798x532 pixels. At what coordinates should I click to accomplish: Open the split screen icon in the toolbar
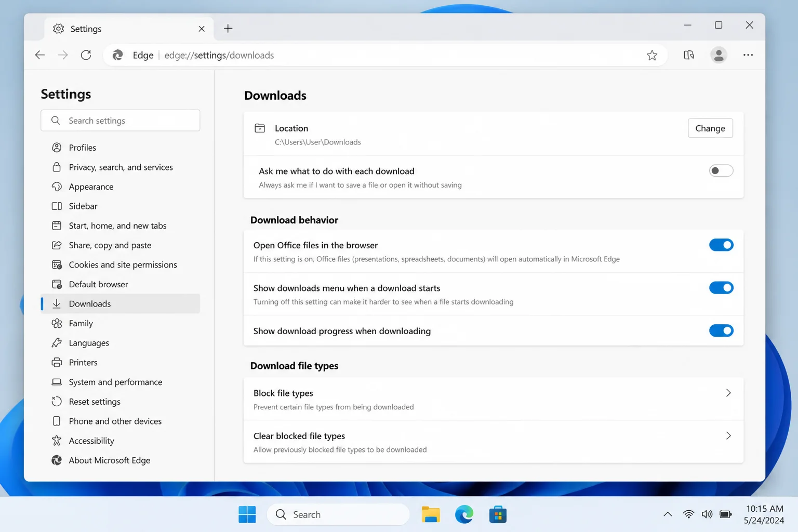689,55
